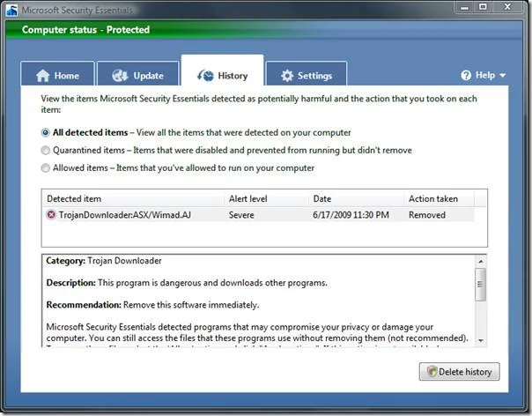Click the Security Essentials title bar icon

(12, 11)
